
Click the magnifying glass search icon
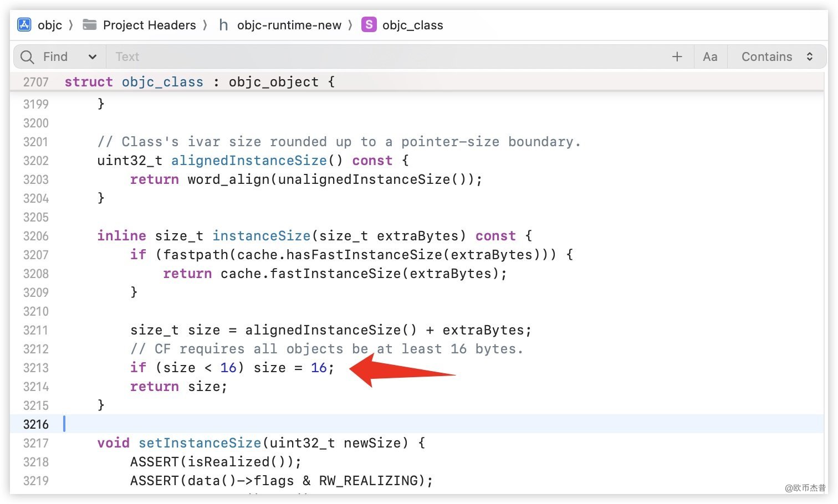pyautogui.click(x=27, y=57)
